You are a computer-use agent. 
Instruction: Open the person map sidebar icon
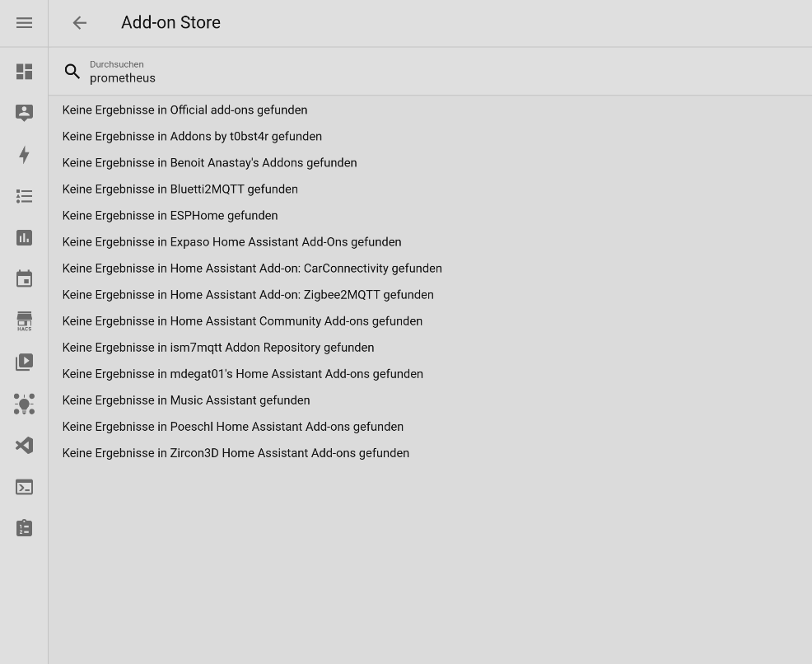[x=24, y=113]
